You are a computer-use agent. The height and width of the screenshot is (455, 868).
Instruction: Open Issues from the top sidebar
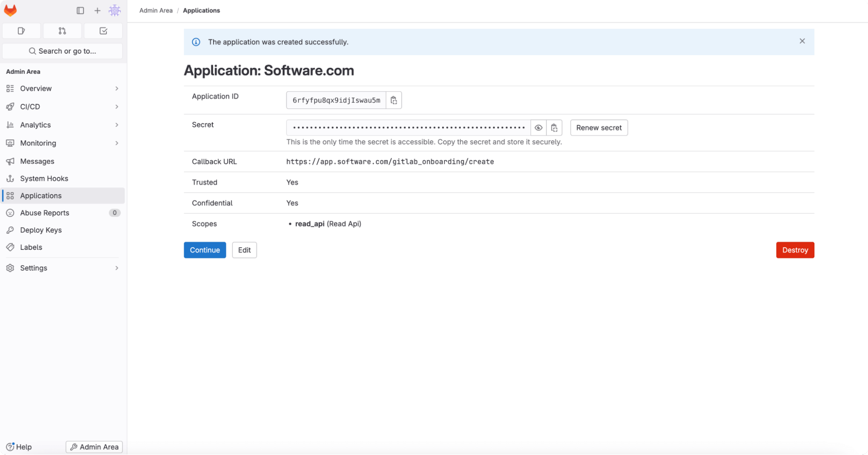21,31
